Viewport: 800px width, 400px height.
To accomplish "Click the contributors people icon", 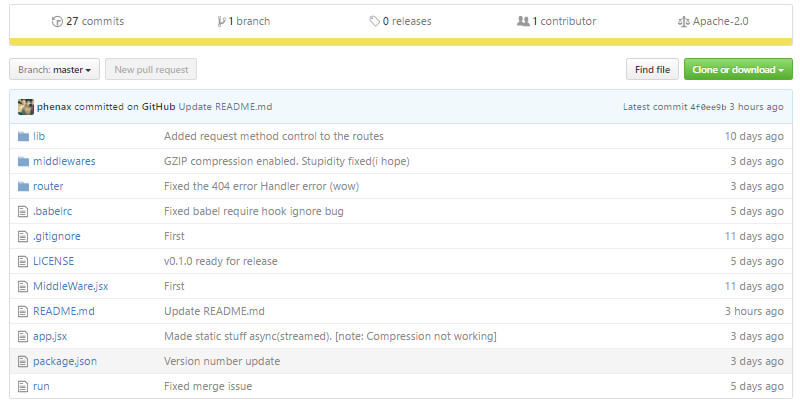I will click(x=523, y=21).
